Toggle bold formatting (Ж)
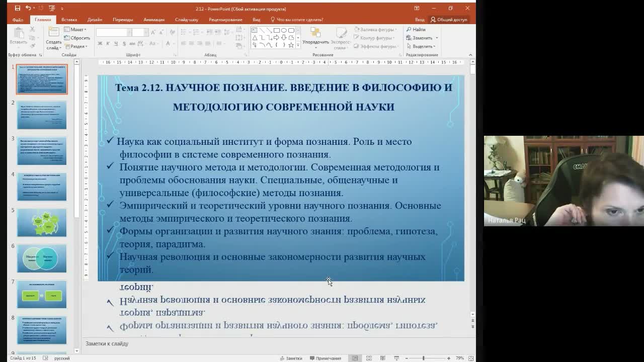The image size is (644, 362). coord(100,44)
